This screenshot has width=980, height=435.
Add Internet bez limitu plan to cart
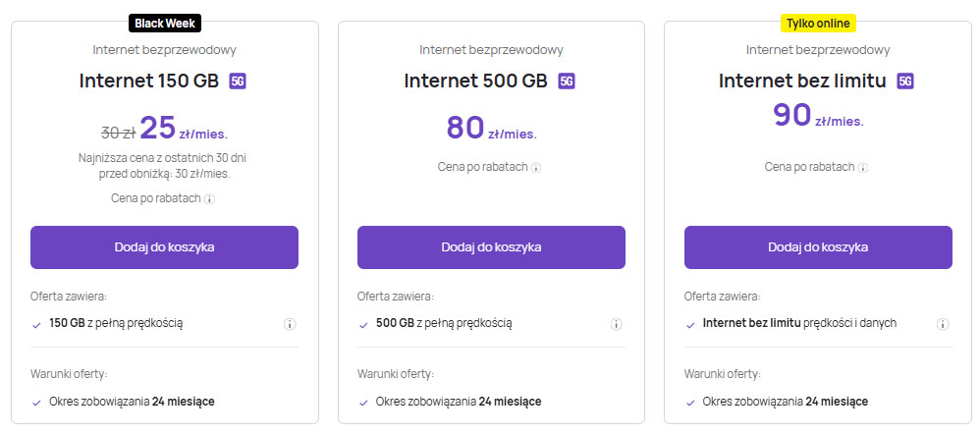click(818, 247)
